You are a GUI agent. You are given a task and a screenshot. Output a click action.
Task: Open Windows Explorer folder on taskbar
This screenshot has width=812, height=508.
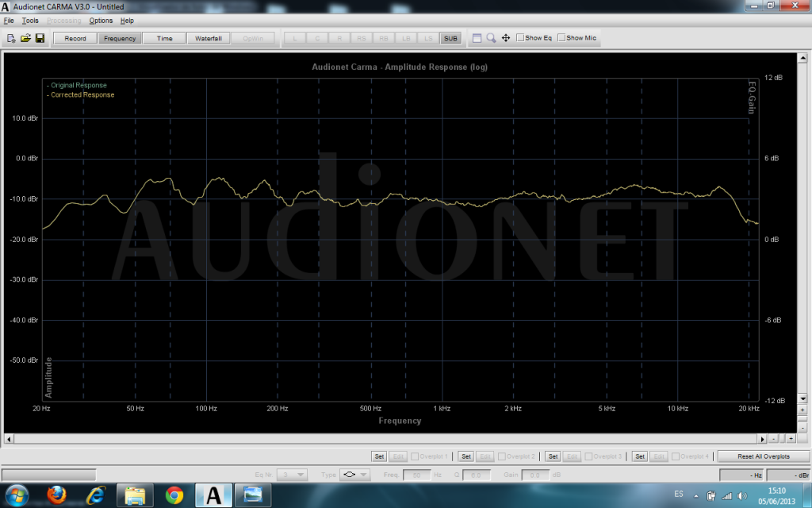pyautogui.click(x=135, y=495)
